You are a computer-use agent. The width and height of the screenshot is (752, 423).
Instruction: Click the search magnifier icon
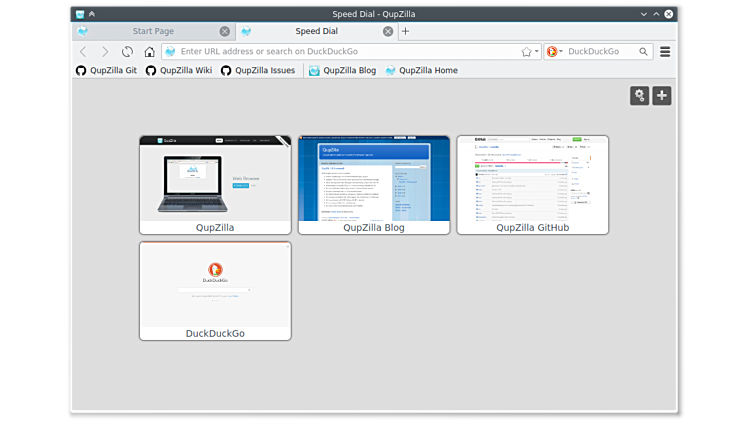(644, 52)
